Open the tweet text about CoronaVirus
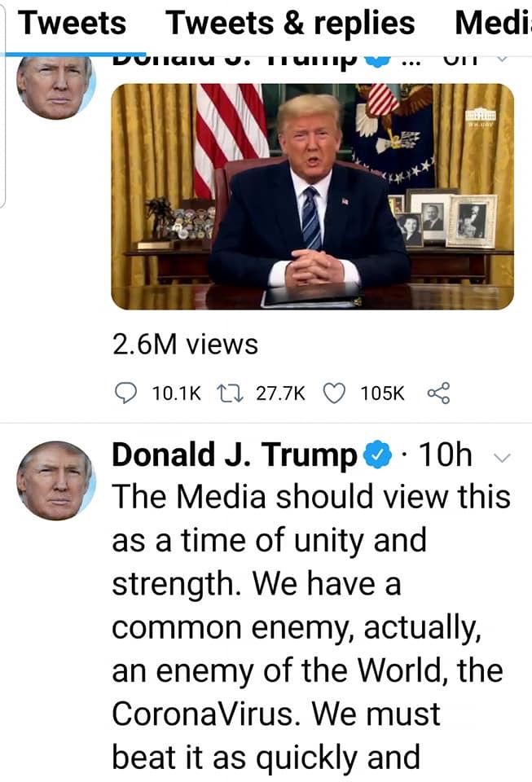Screen dimensions: 532x782 (311, 627)
